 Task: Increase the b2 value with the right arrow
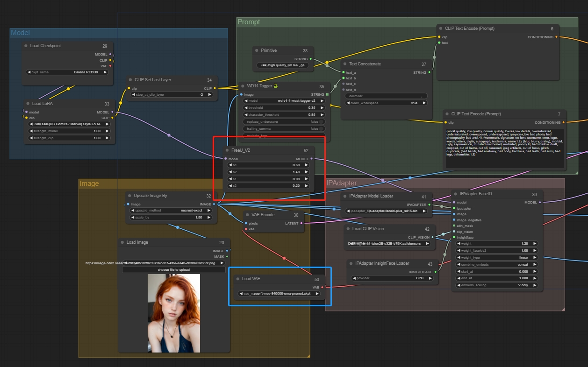tap(307, 172)
